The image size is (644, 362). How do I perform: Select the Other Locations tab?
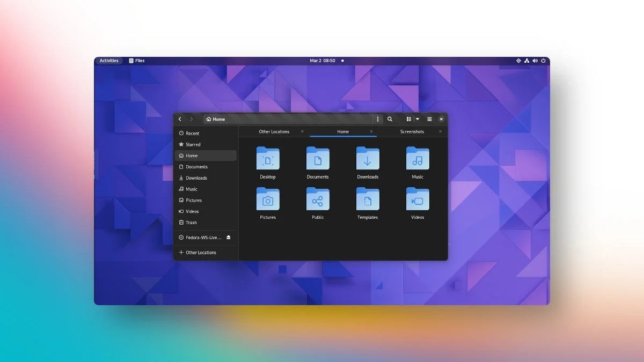pos(274,131)
